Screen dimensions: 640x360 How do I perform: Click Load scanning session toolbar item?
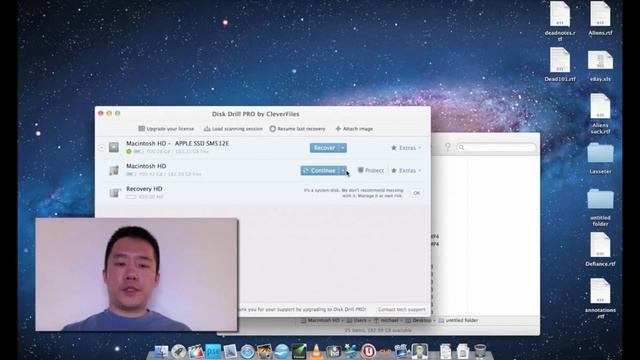233,129
